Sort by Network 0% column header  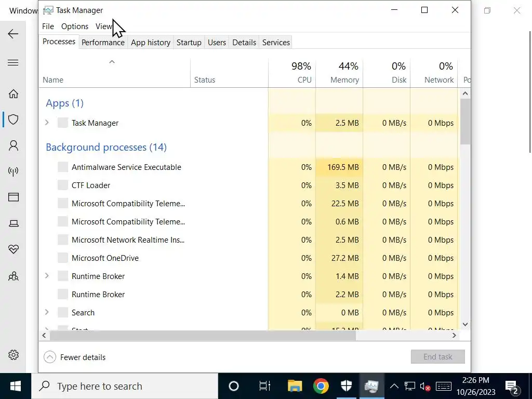(x=434, y=73)
